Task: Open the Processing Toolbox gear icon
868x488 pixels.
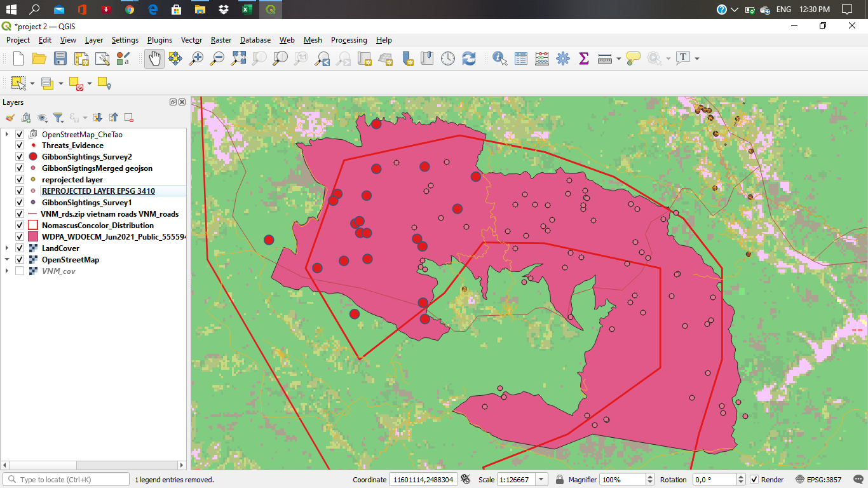Action: [563, 58]
